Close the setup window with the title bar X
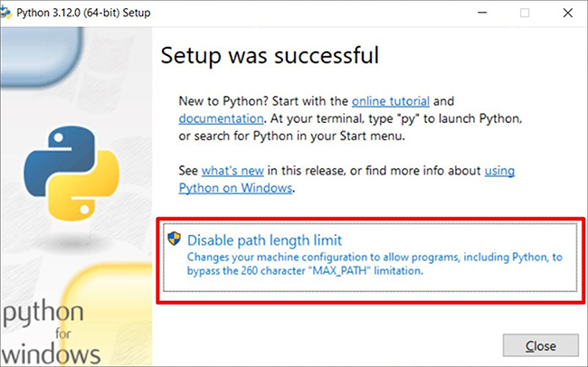Image resolution: width=588 pixels, height=367 pixels. click(x=568, y=13)
